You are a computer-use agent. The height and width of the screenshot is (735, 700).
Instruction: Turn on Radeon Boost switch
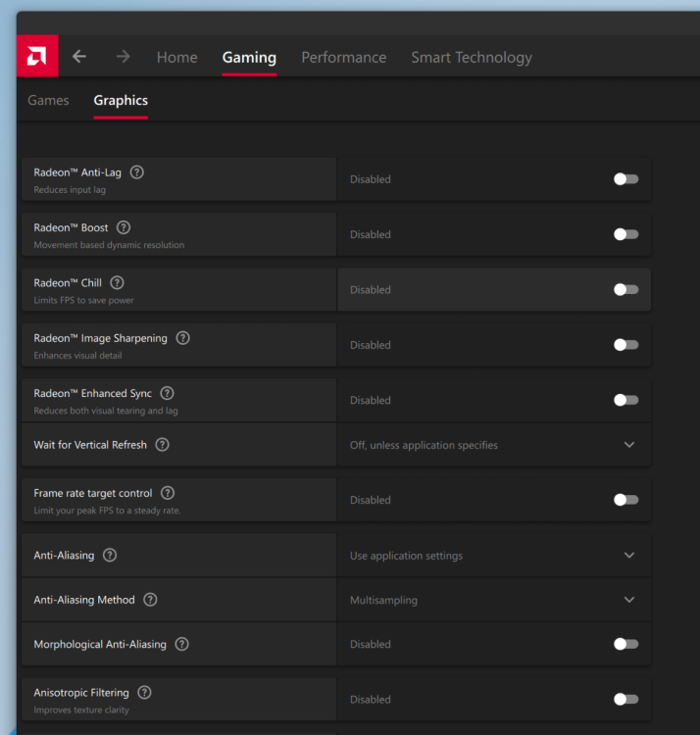(625, 234)
